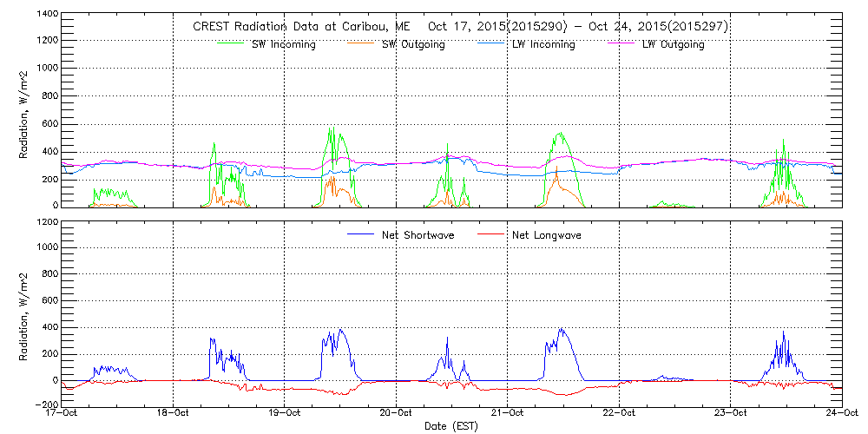Click the -200 tick on the lower y-axis
The height and width of the screenshot is (434, 868).
point(45,404)
